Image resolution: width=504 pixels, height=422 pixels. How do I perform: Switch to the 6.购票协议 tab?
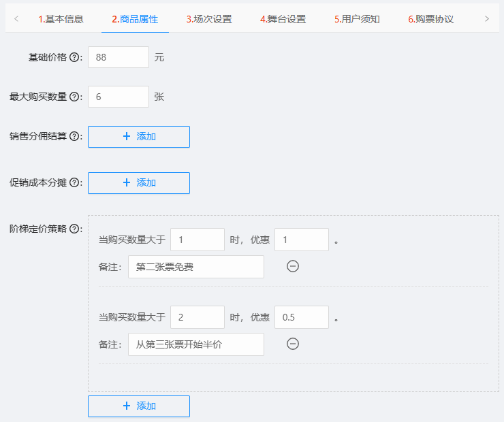(431, 19)
